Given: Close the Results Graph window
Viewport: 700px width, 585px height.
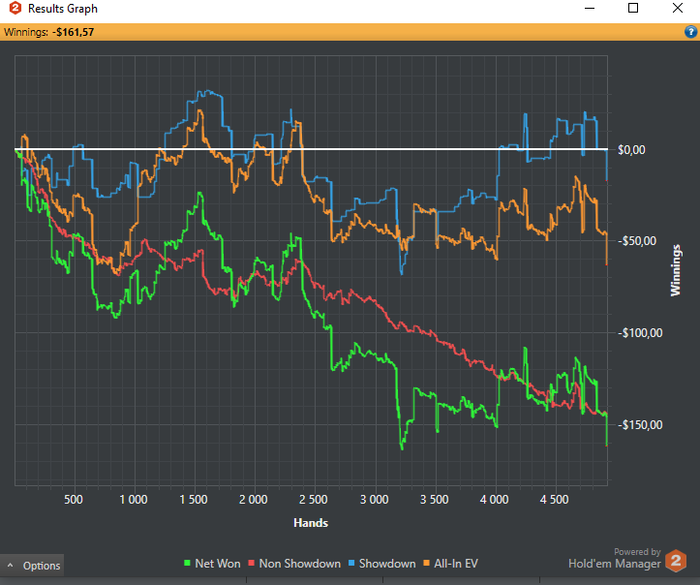Looking at the screenshot, I should click(678, 8).
